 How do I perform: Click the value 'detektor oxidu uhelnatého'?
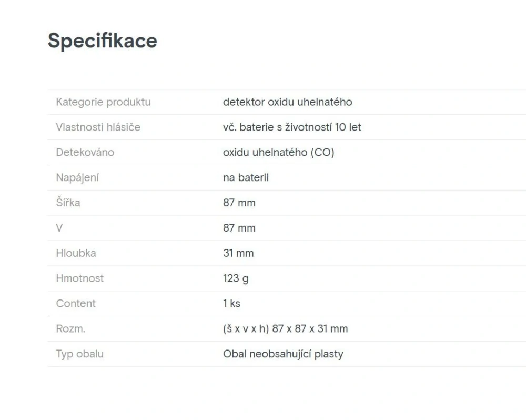[x=287, y=102]
